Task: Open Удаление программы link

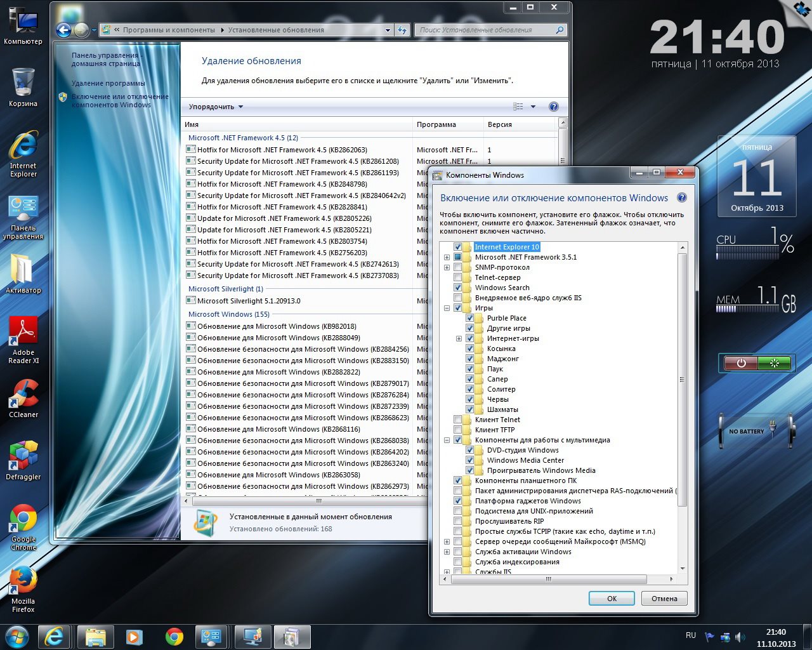Action: (108, 83)
